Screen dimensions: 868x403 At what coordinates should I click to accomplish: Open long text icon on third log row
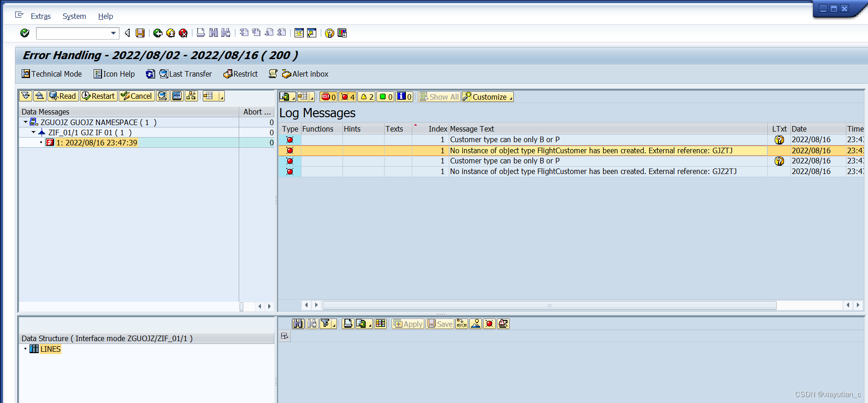tap(779, 161)
